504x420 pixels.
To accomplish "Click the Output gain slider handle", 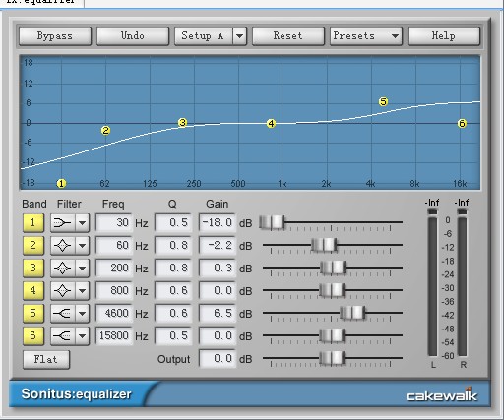I will (x=332, y=358).
